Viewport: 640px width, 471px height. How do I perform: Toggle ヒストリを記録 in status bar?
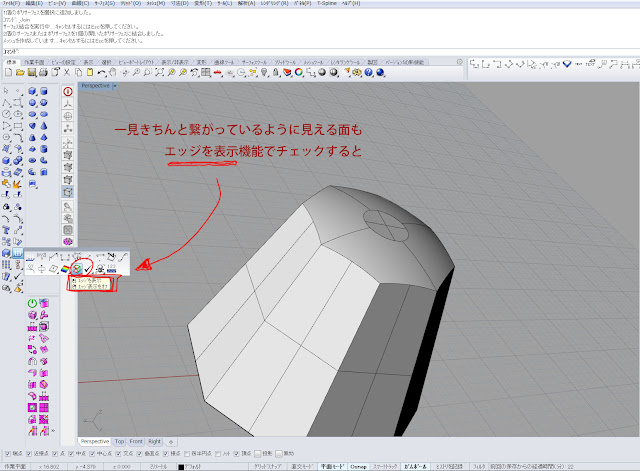point(449,467)
